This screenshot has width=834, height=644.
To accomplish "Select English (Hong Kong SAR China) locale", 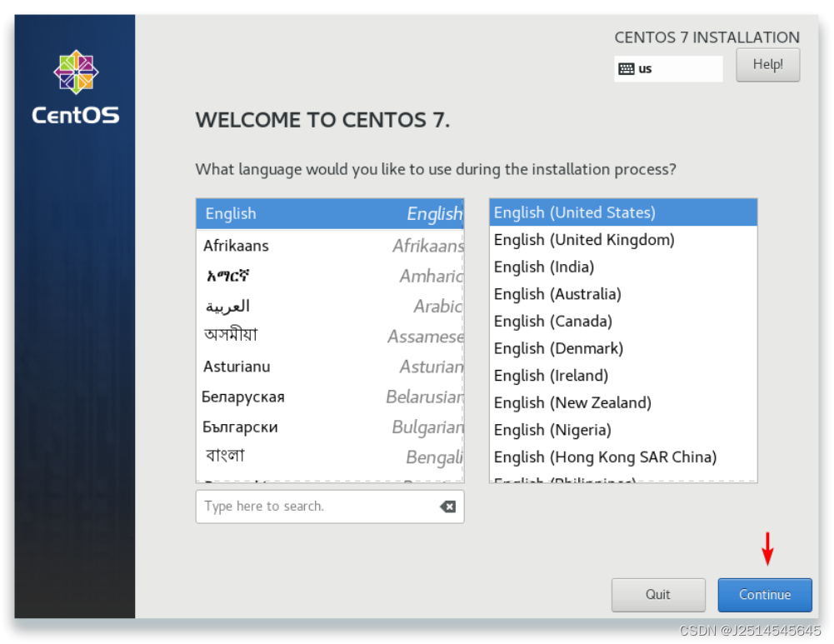I will (623, 457).
